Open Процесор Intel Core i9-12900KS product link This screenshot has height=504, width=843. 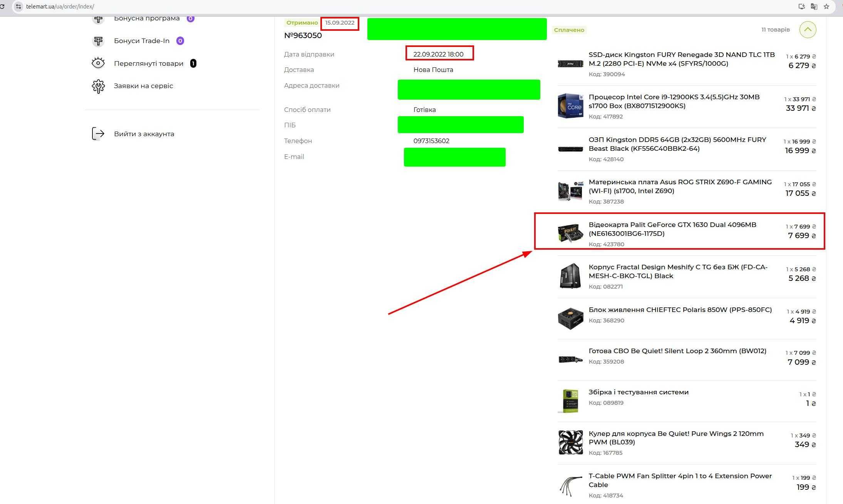pyautogui.click(x=674, y=102)
